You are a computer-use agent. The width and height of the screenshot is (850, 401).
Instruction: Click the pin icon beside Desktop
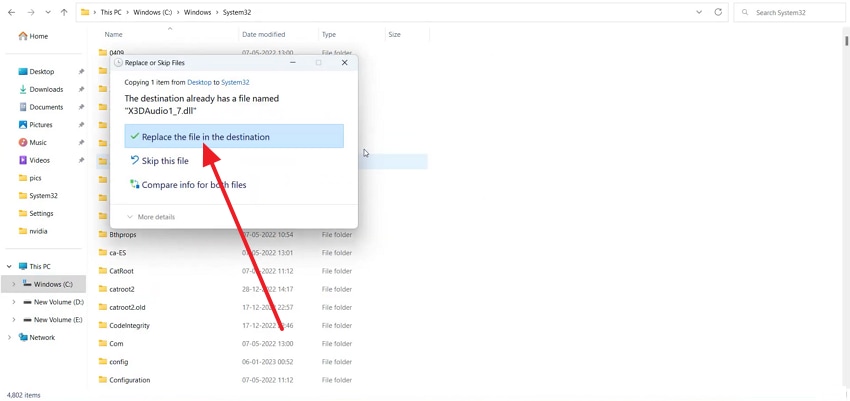tap(81, 72)
